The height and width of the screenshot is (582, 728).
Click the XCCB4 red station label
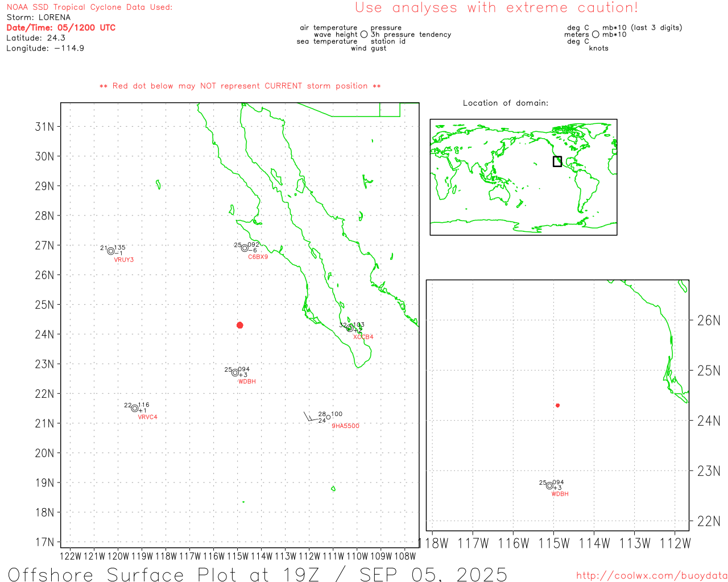point(363,337)
